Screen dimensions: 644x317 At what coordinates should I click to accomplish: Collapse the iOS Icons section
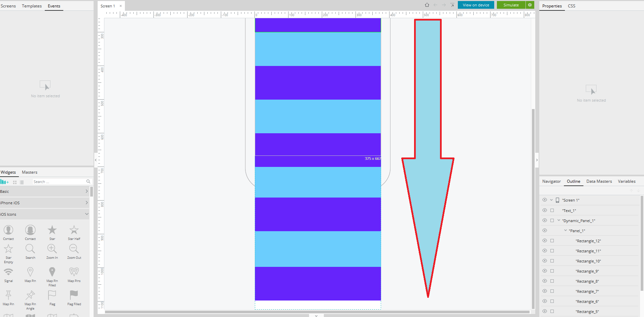click(x=87, y=214)
